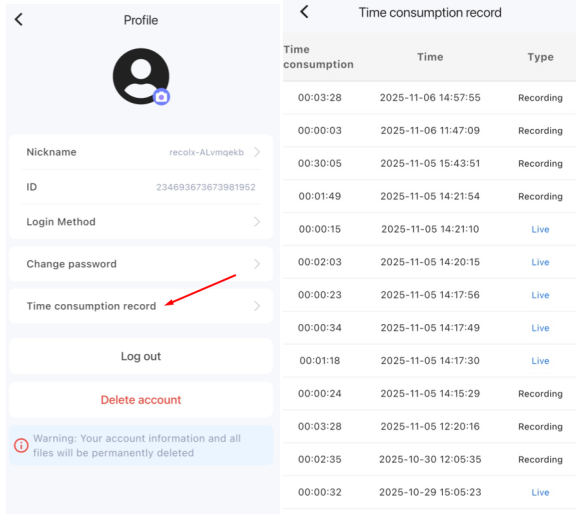Open Change password chevron
Screen dimensions: 576x518
coord(257,264)
